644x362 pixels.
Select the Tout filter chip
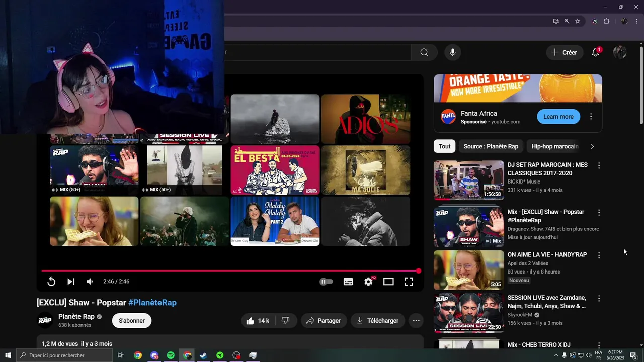click(x=445, y=146)
